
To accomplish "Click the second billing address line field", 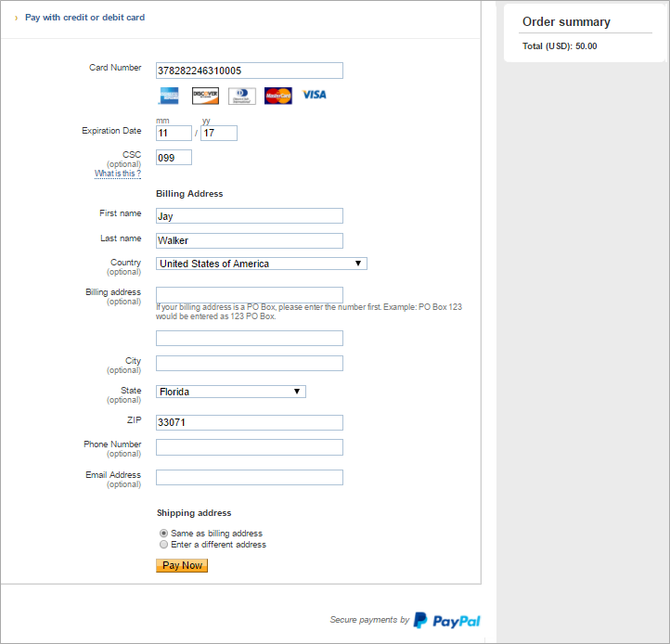I will (249, 338).
